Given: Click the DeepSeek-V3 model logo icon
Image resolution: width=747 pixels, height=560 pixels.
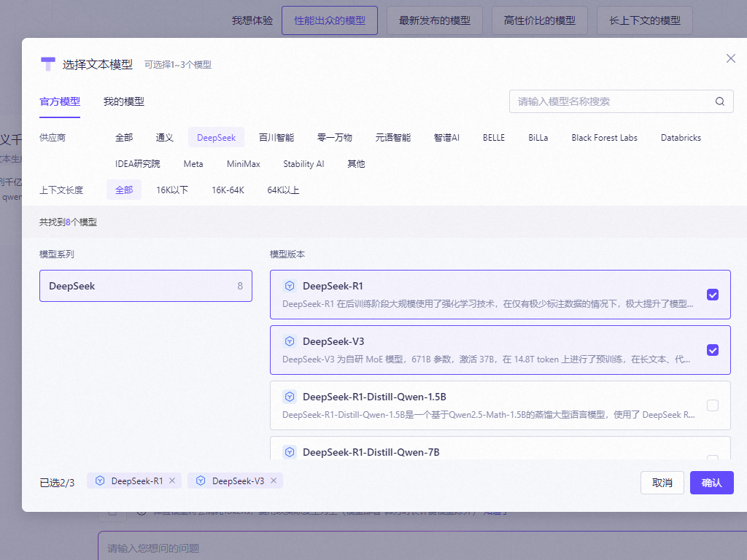Looking at the screenshot, I should (x=290, y=341).
